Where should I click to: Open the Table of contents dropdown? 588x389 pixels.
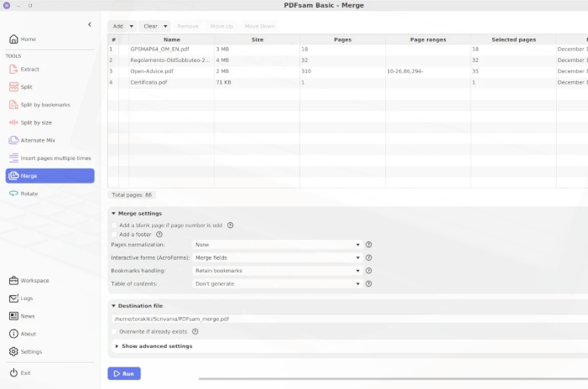tap(277, 283)
